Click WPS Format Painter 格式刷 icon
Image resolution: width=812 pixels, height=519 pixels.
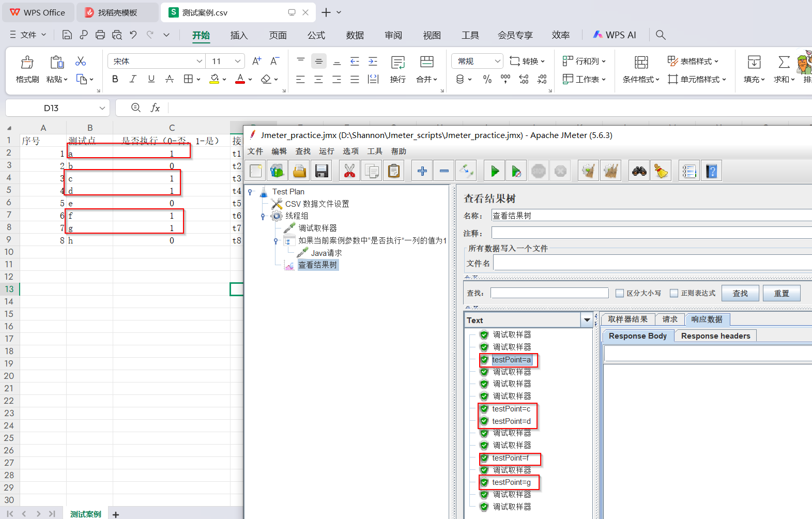(x=27, y=69)
